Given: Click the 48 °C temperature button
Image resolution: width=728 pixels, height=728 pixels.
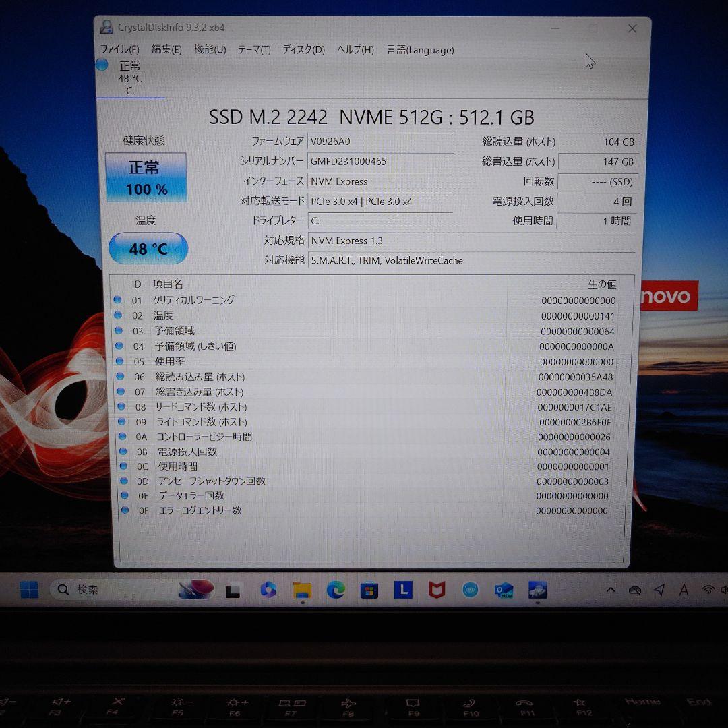Looking at the screenshot, I should 148,249.
